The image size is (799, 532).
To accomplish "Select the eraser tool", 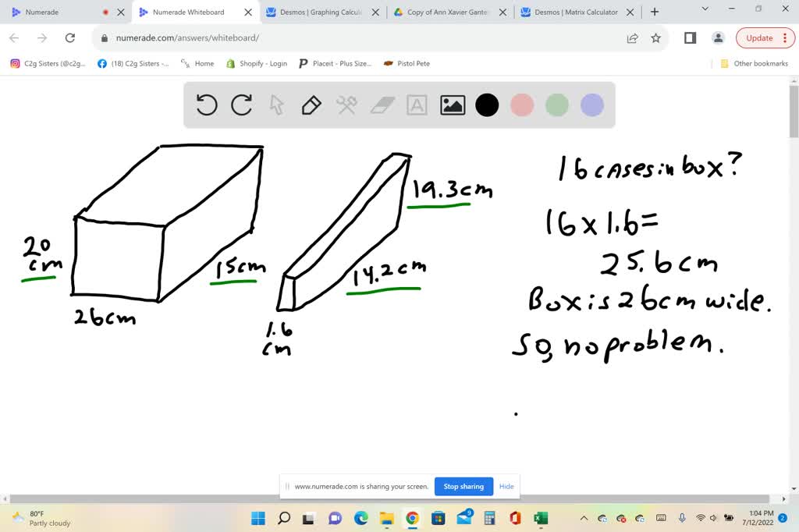I will coord(382,105).
